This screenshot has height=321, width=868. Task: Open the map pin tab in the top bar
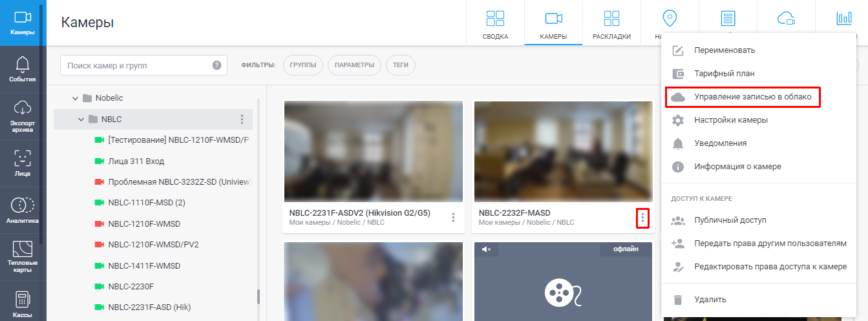point(670,18)
